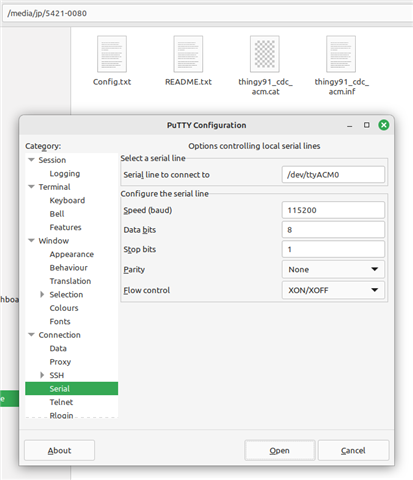Click the "Serial line to connect to" label
The image size is (413, 480).
tap(166, 175)
